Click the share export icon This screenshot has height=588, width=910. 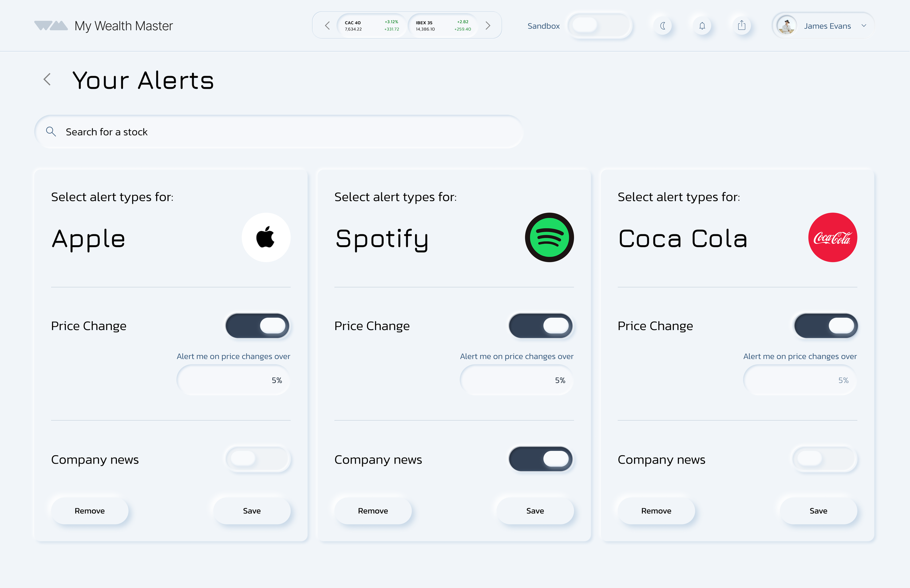point(741,25)
